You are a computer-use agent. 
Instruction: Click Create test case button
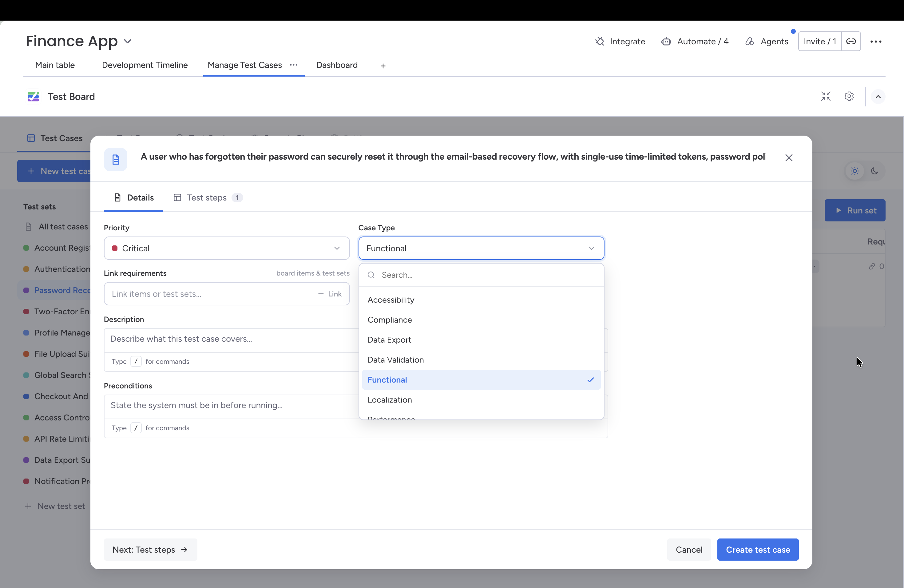tap(758, 550)
